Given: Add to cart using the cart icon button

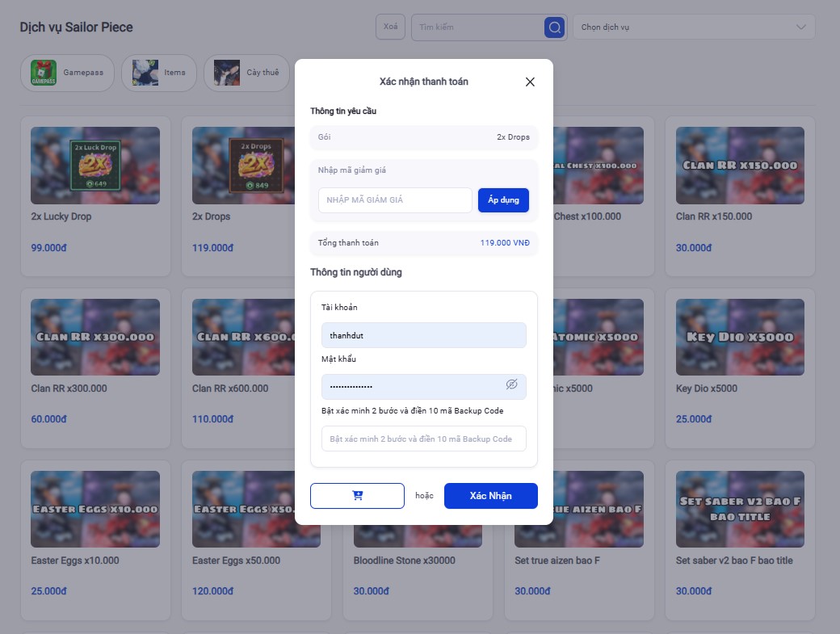Looking at the screenshot, I should 357,496.
